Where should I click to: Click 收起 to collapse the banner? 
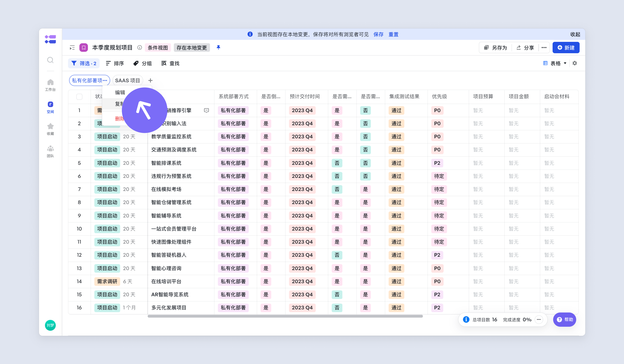pos(575,34)
